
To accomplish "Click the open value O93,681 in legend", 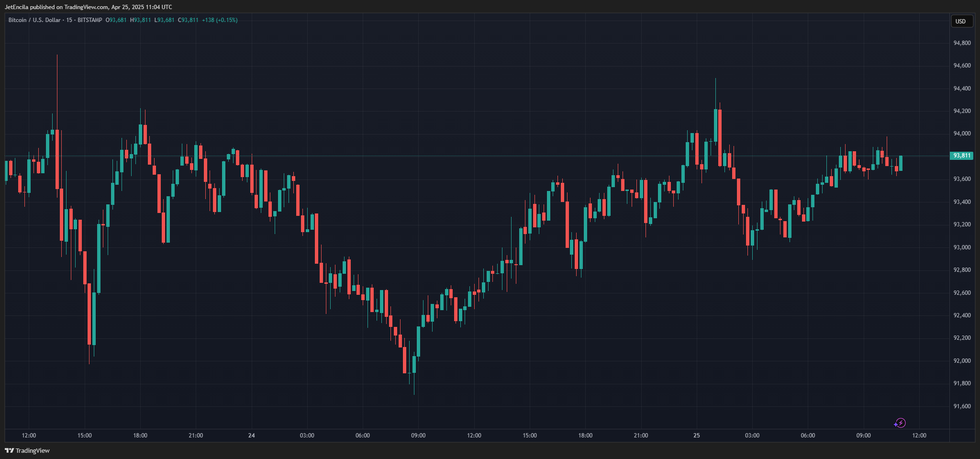I will click(x=116, y=20).
